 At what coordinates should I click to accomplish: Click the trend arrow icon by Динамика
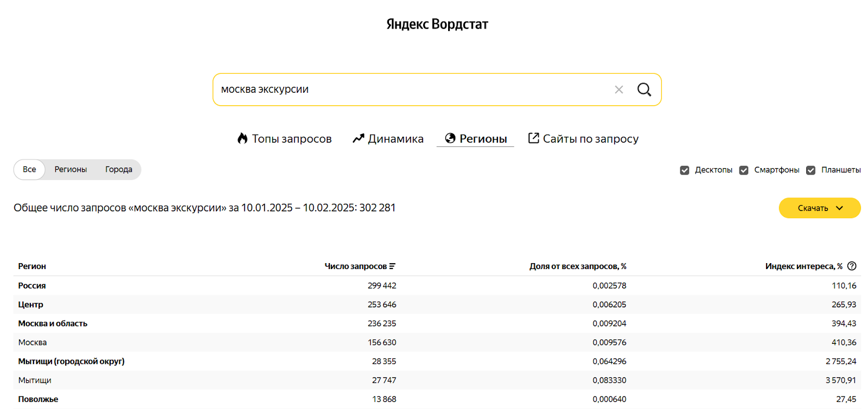(x=358, y=138)
